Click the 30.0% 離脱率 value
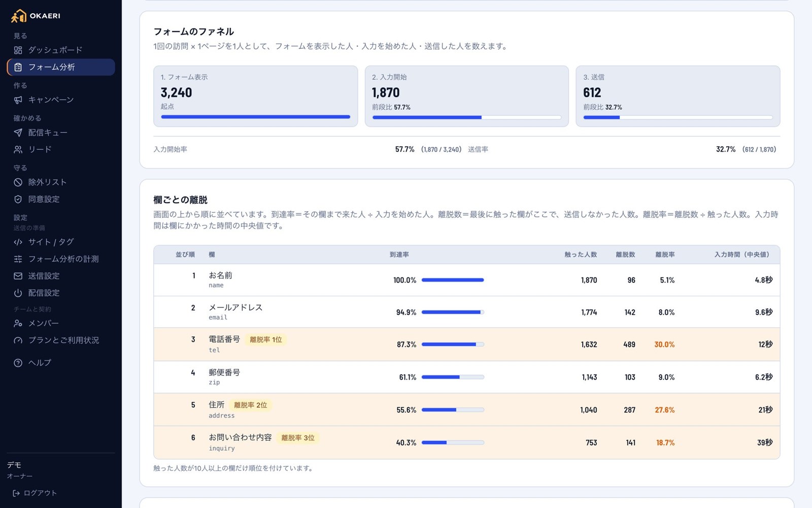 point(664,344)
